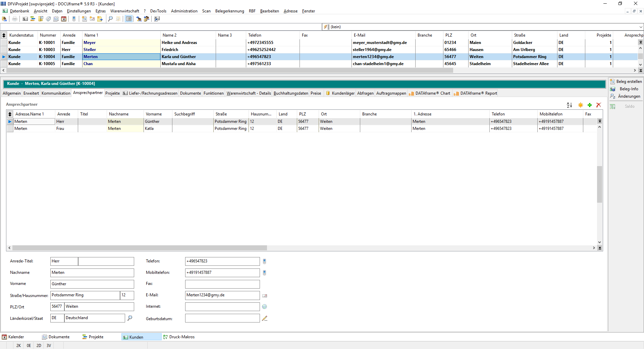The height and width of the screenshot is (349, 644).
Task: Open the Administration menu
Action: [184, 11]
